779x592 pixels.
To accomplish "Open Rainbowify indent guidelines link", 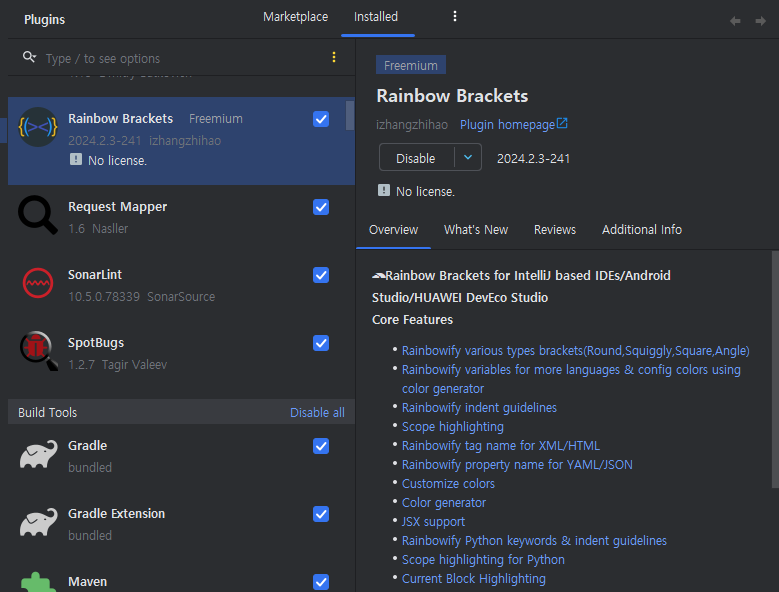I will [x=479, y=408].
